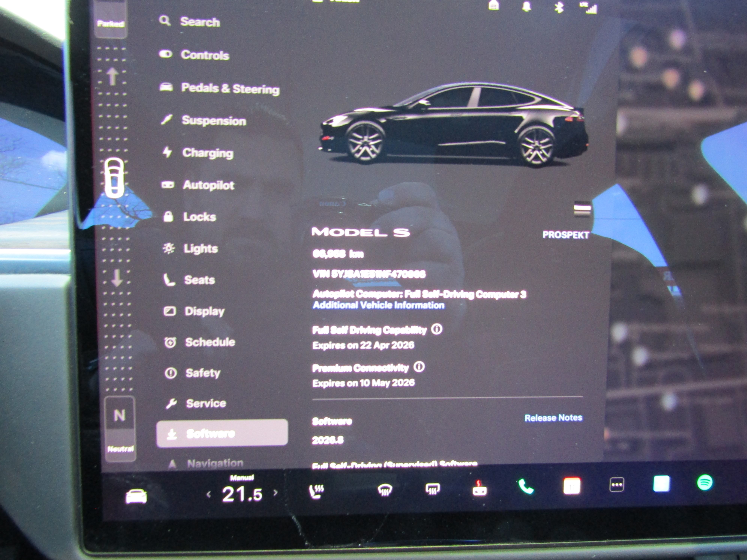Show info for Full Self Driving Capability
The height and width of the screenshot is (560, 747).
pyautogui.click(x=437, y=329)
